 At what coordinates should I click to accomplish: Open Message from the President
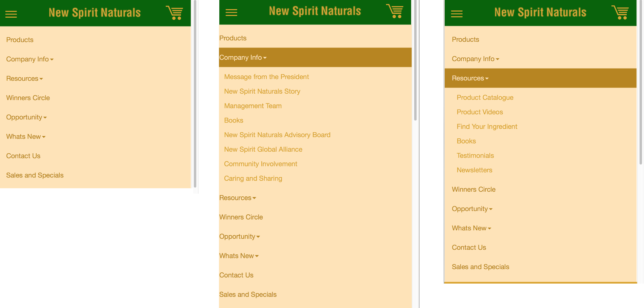click(x=266, y=77)
